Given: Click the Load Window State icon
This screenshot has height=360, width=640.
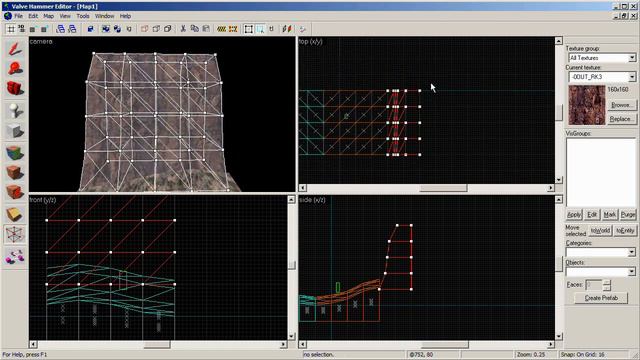Looking at the screenshot, I should (x=60, y=29).
